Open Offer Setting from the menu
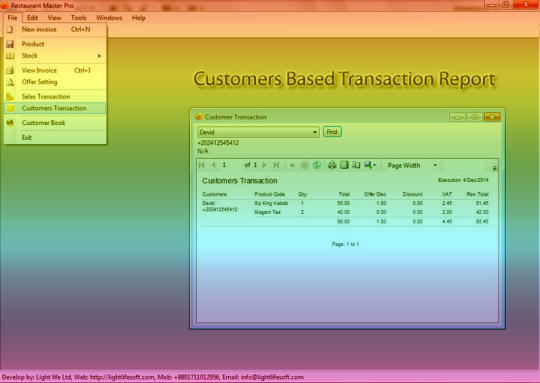This screenshot has height=383, width=540. coord(55,82)
